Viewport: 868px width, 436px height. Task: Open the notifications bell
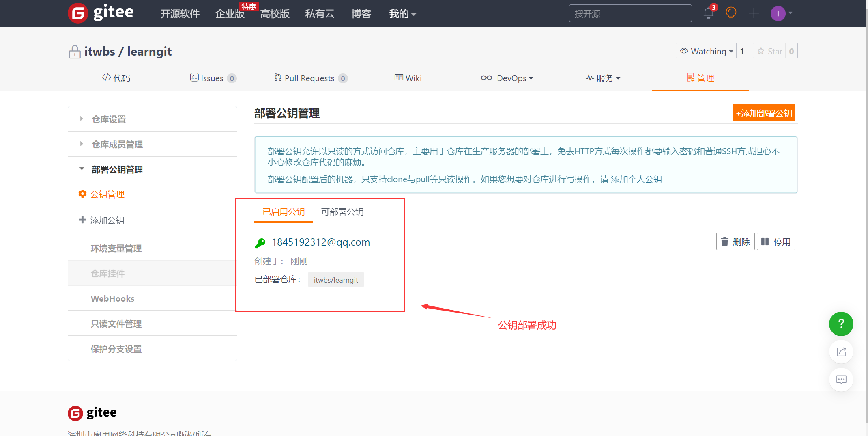[x=709, y=13]
